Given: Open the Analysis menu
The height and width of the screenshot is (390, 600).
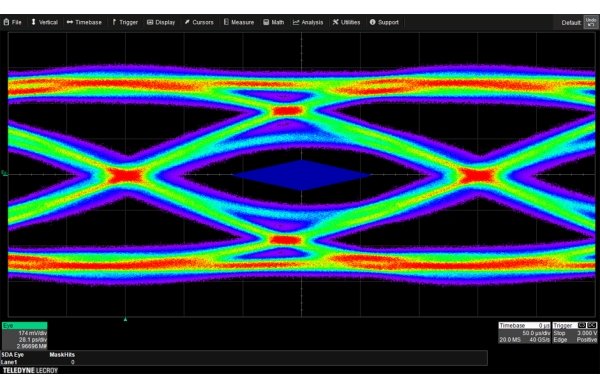Looking at the screenshot, I should coord(308,22).
